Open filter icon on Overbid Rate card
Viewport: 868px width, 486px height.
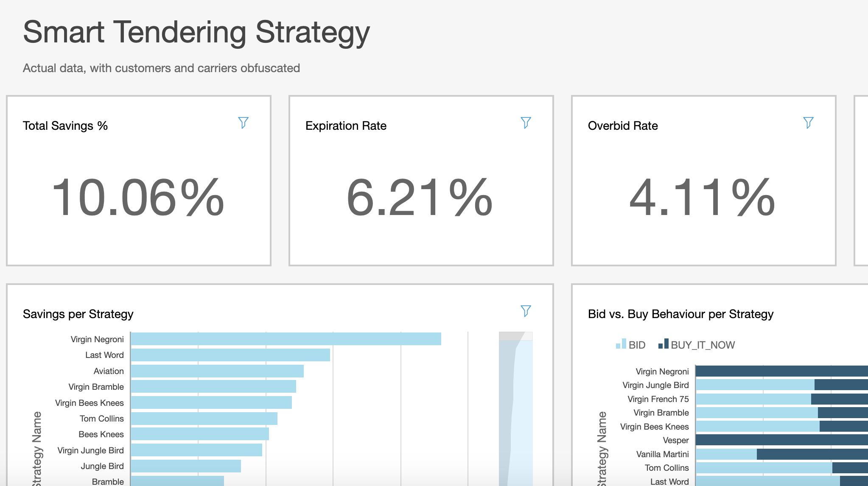click(808, 123)
